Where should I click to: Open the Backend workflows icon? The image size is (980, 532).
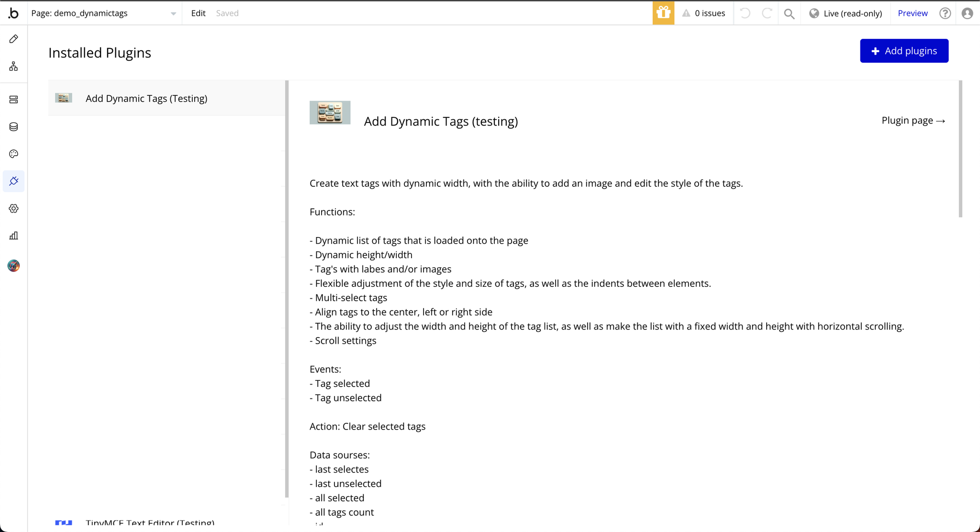(13, 100)
